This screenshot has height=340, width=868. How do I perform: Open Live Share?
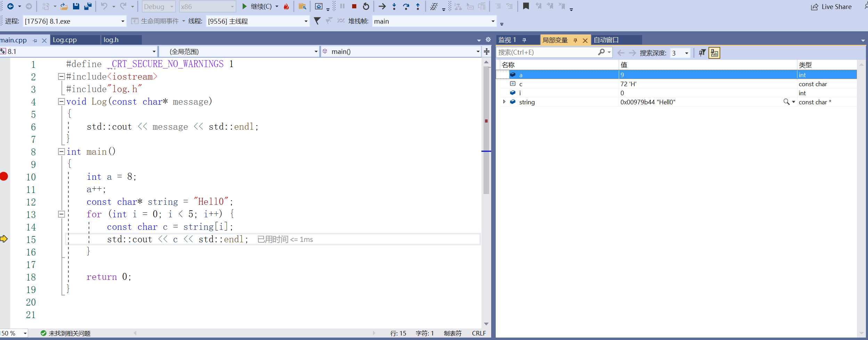click(831, 7)
